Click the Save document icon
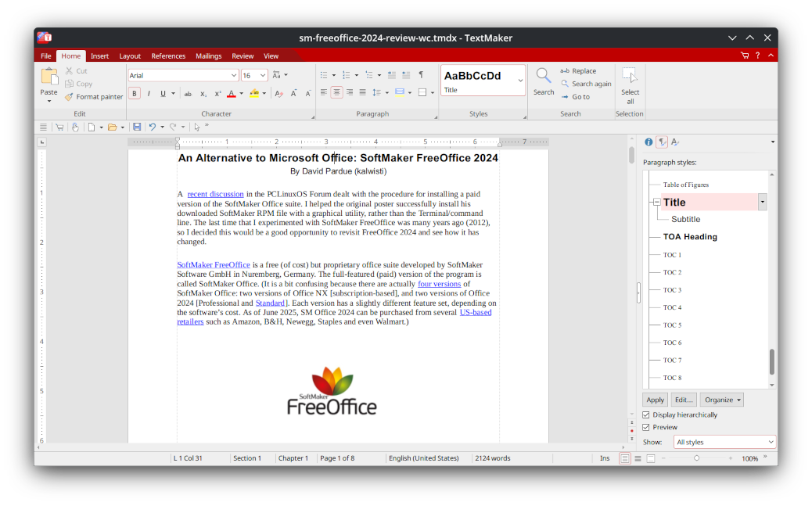 pos(137,126)
